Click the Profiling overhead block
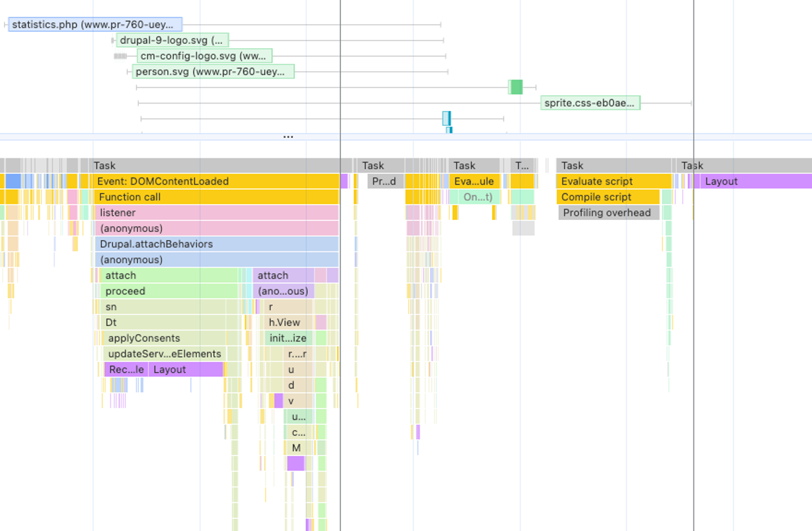 pyautogui.click(x=608, y=212)
